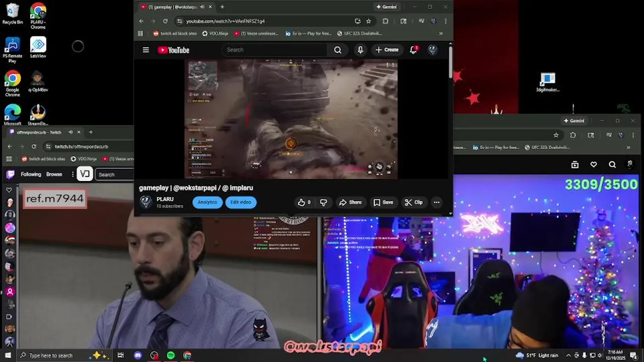Reload the YouTube page
The height and width of the screenshot is (362, 644).
tap(165, 21)
